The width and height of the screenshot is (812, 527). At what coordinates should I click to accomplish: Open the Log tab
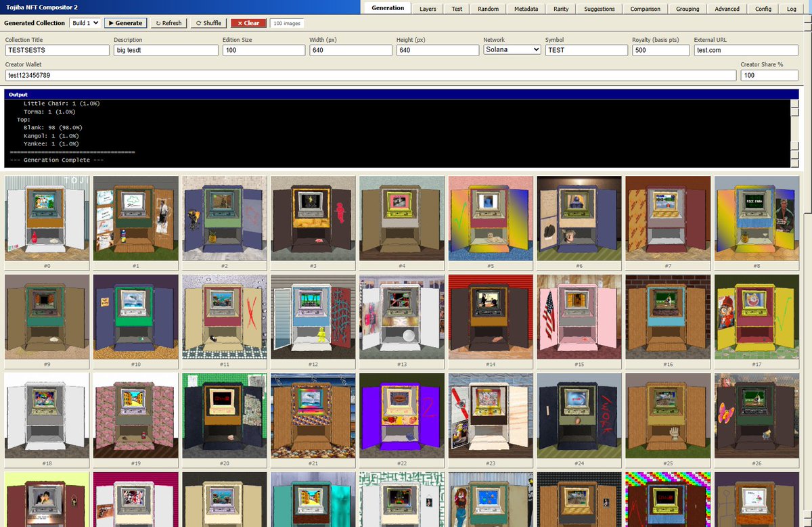(x=792, y=9)
